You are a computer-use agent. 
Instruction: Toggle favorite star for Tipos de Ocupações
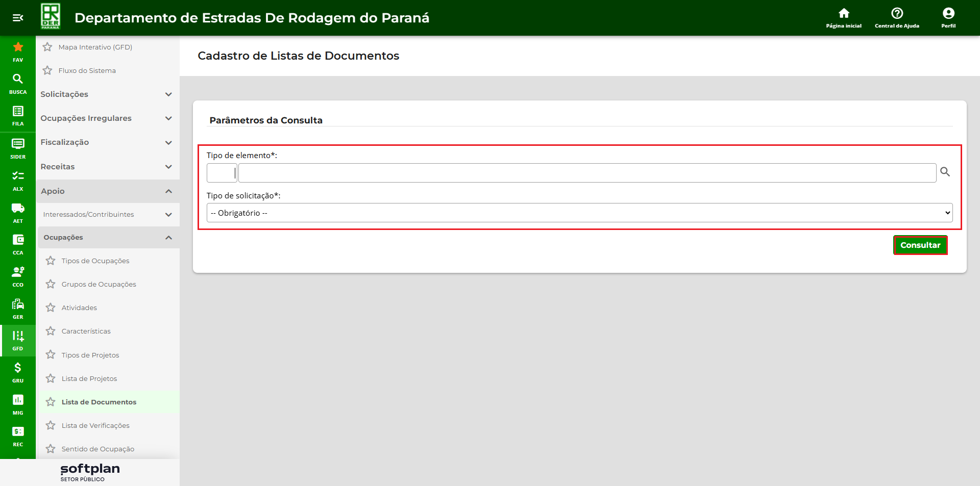(x=51, y=261)
